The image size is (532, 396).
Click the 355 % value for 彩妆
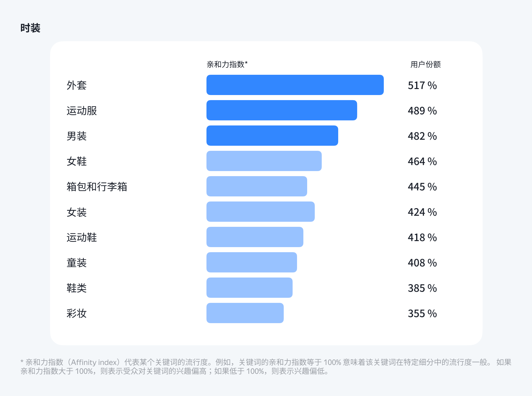(422, 313)
